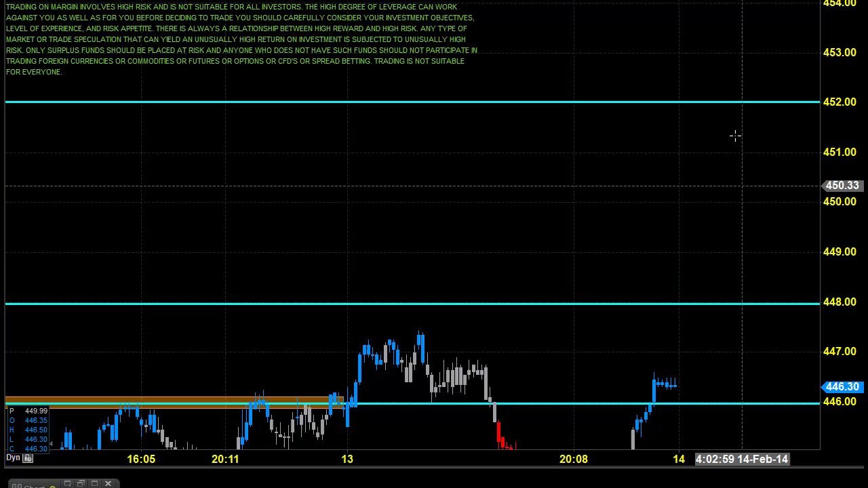Viewport: 868px width, 488px height.
Task: Click the 448.00 price axis label
Action: (840, 302)
